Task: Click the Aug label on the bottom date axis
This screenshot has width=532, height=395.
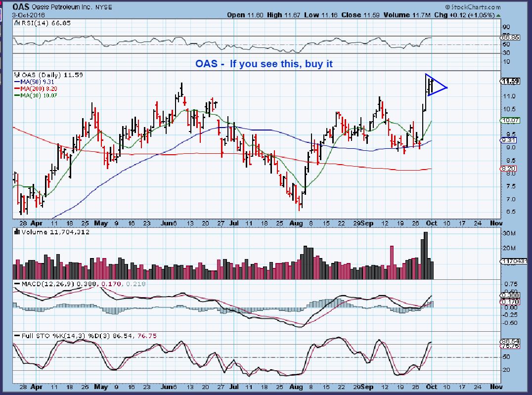Action: pyautogui.click(x=296, y=387)
